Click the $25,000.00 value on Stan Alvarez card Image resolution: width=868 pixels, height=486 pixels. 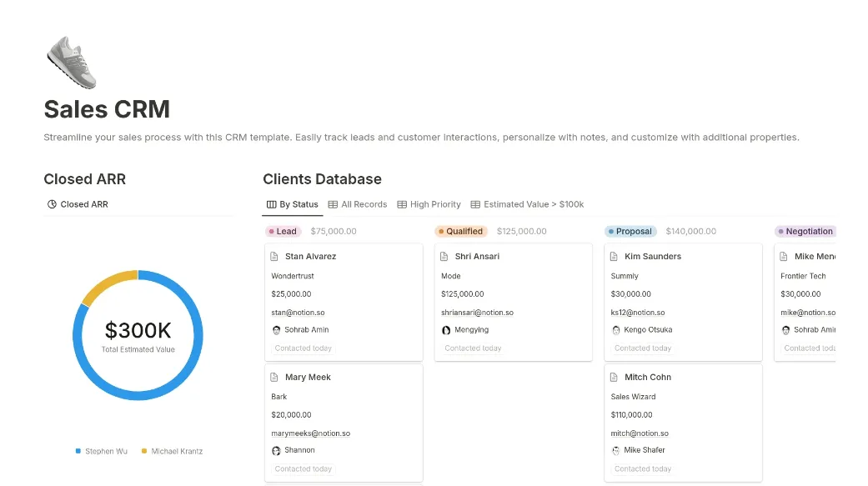point(291,294)
